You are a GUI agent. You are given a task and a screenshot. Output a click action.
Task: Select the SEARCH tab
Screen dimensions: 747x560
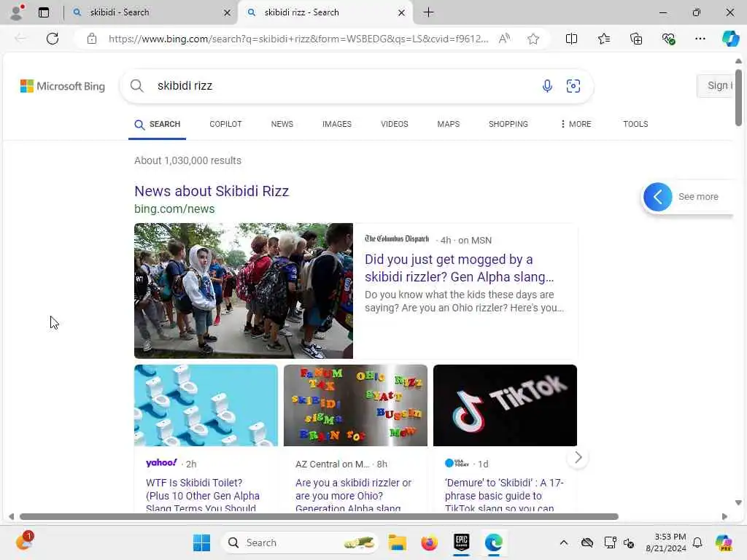[x=158, y=124]
